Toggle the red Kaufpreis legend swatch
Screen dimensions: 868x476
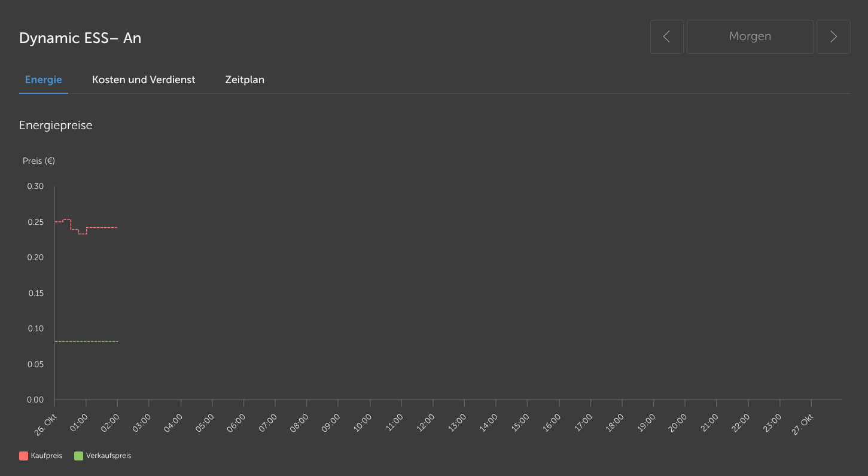click(24, 456)
